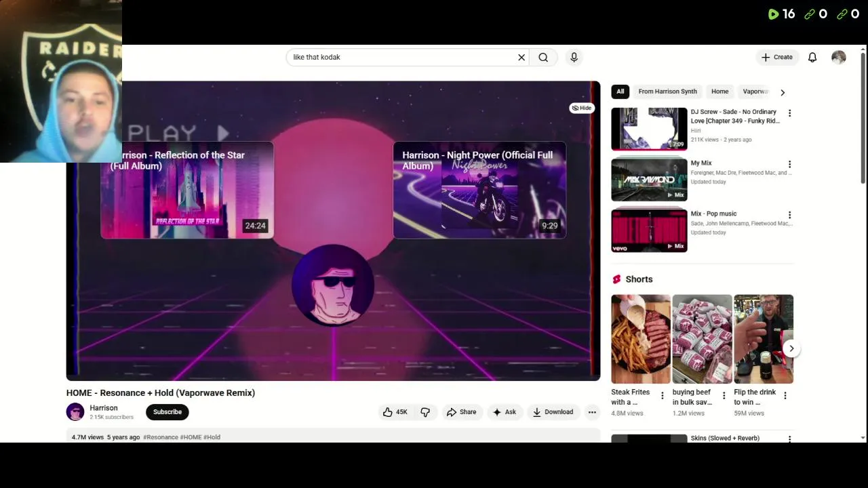Open options for the 'Flip the drink' short
The width and height of the screenshot is (868, 488).
point(785,396)
